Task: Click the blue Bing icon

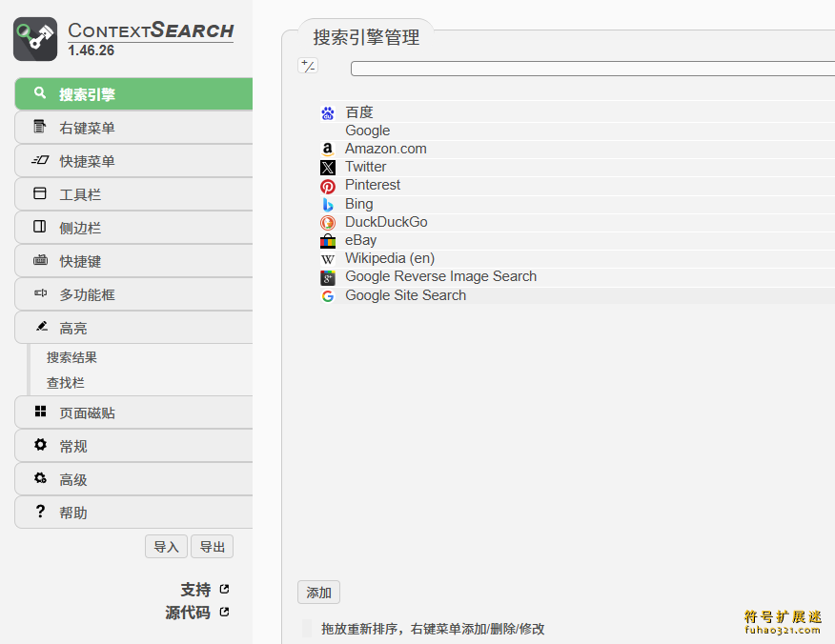Action: [328, 205]
